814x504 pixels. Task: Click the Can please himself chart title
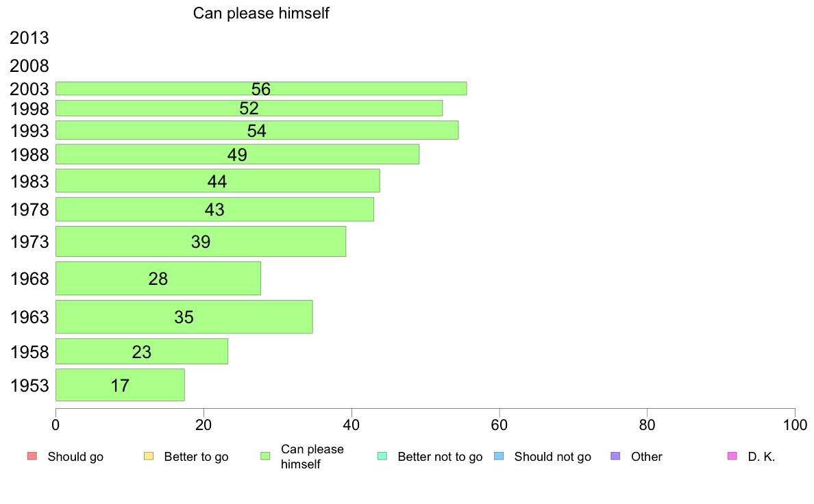coord(261,13)
